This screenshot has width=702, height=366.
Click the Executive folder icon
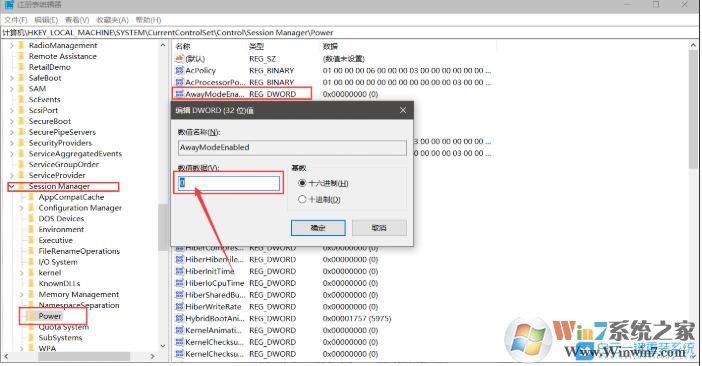click(x=31, y=240)
